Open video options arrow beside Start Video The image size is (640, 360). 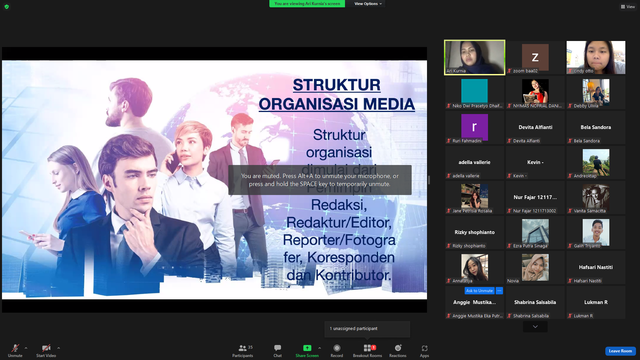(58, 348)
